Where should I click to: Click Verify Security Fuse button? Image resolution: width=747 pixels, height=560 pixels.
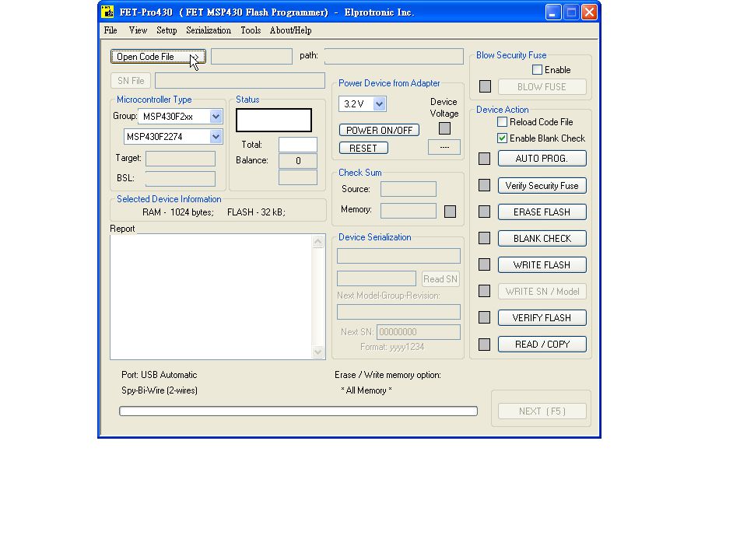tap(542, 186)
